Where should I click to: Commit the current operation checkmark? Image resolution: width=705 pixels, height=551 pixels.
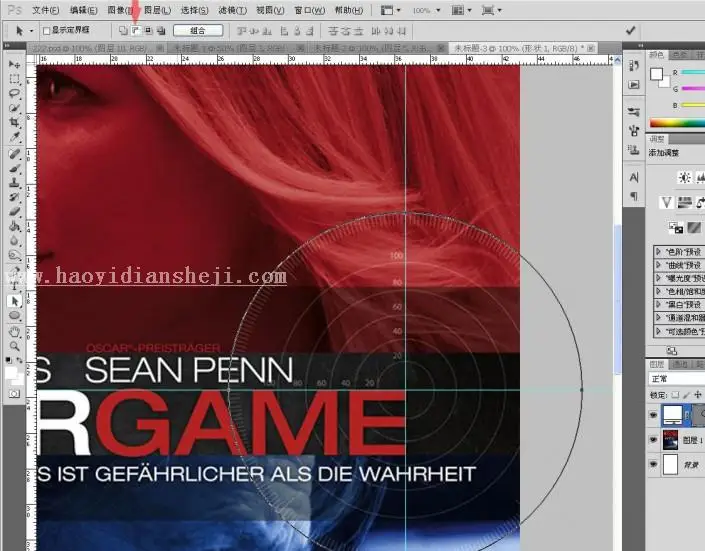pyautogui.click(x=630, y=31)
